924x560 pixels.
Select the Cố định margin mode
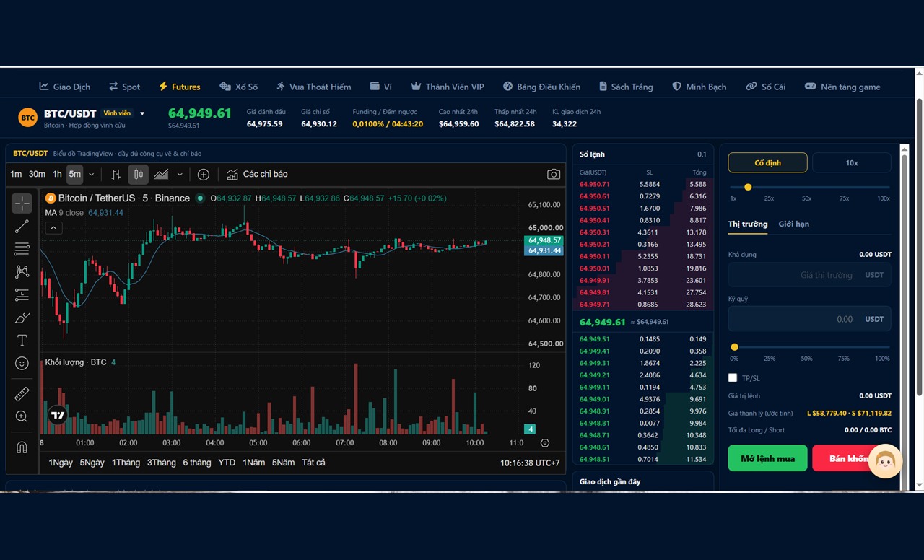coord(767,163)
